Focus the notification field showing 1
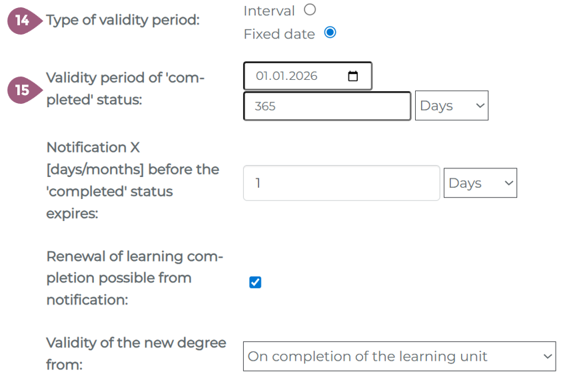Screen dimensions: 575x392 pos(341,183)
